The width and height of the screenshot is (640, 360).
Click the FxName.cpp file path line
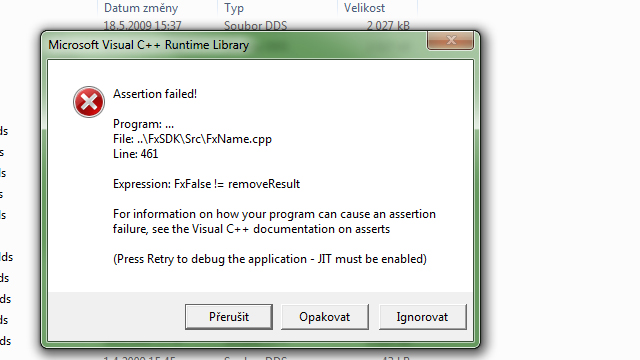192,139
